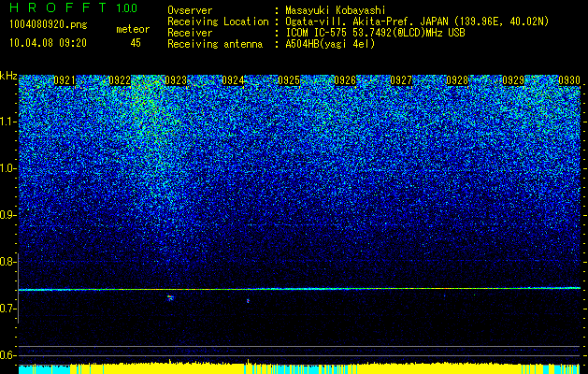Click the 0925 time marker
This screenshot has width=588, height=374.
(289, 80)
